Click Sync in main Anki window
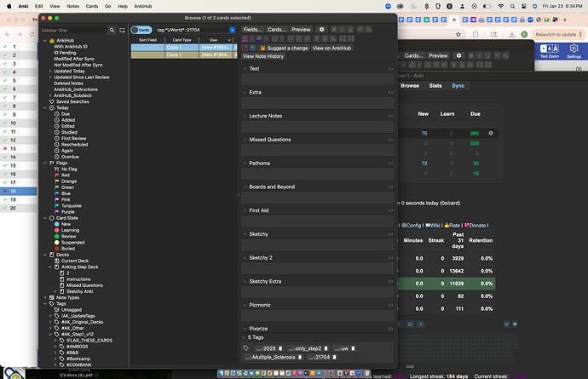Image resolution: width=588 pixels, height=379 pixels. tap(458, 86)
